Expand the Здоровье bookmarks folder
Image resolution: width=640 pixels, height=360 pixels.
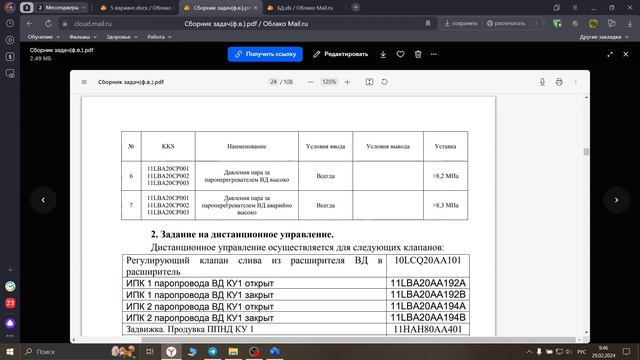tap(122, 37)
